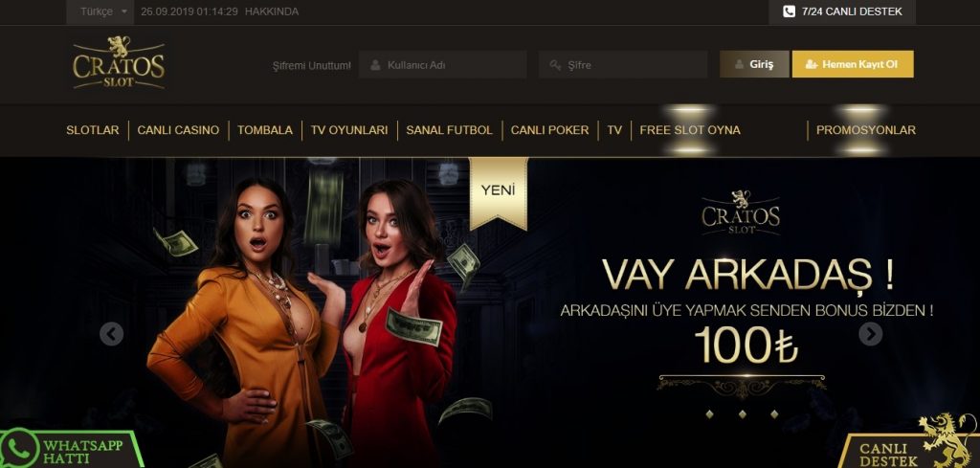Click the Giriş login button
The width and height of the screenshot is (980, 468).
pos(754,64)
